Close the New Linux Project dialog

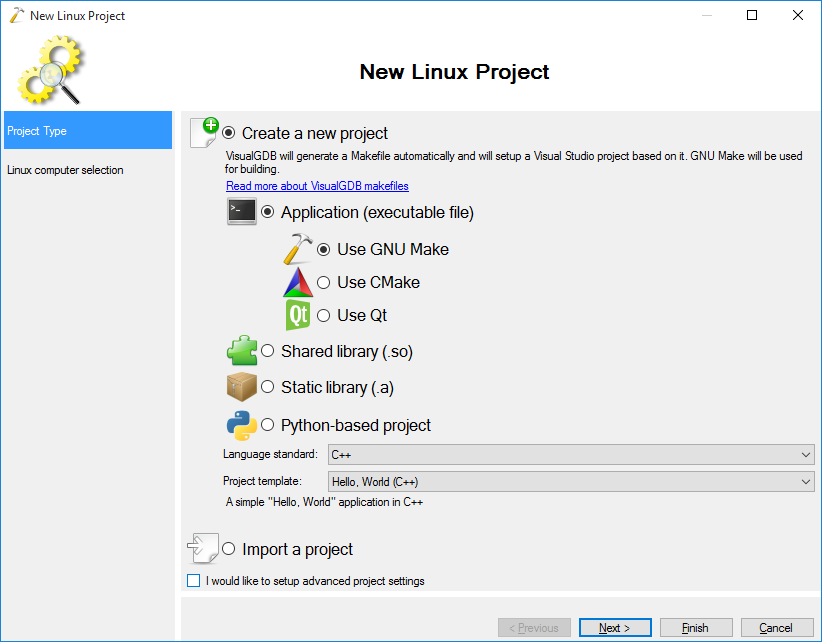tap(798, 15)
